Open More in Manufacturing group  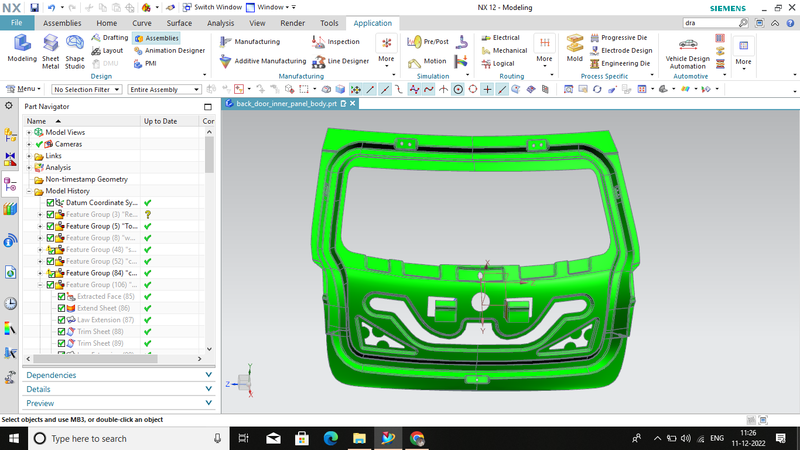[x=386, y=49]
